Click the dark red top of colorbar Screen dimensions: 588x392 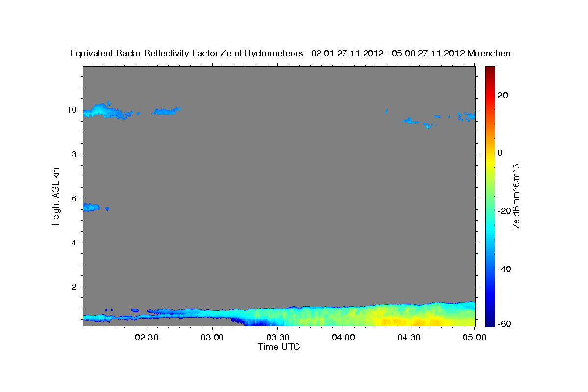(490, 70)
